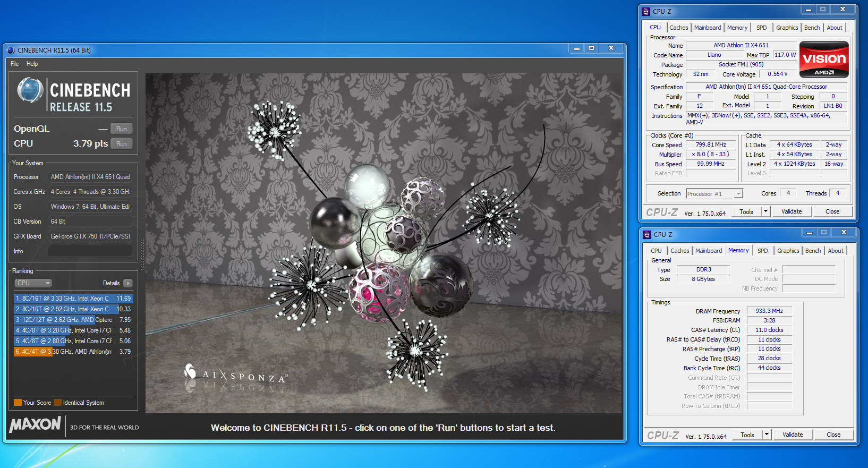Click the memory Type value DDR3

pyautogui.click(x=704, y=270)
